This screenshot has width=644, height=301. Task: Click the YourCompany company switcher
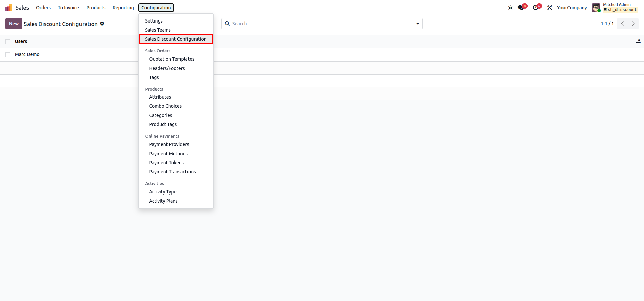pos(572,8)
